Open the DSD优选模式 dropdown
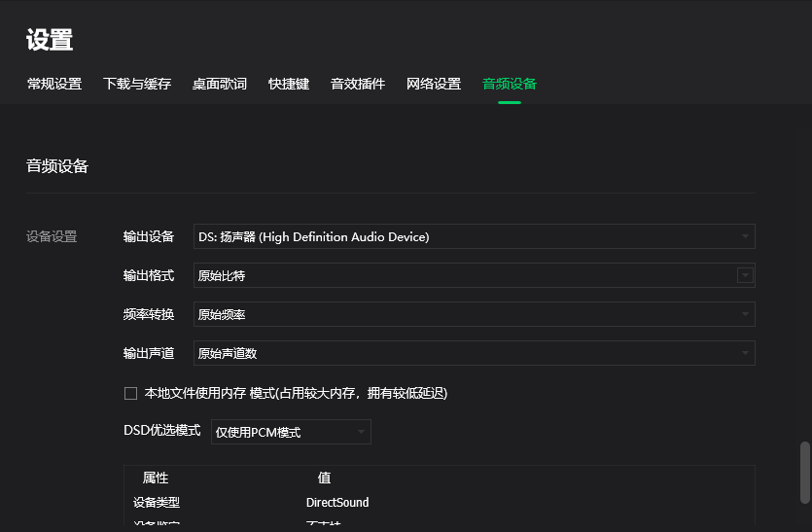 (x=291, y=432)
